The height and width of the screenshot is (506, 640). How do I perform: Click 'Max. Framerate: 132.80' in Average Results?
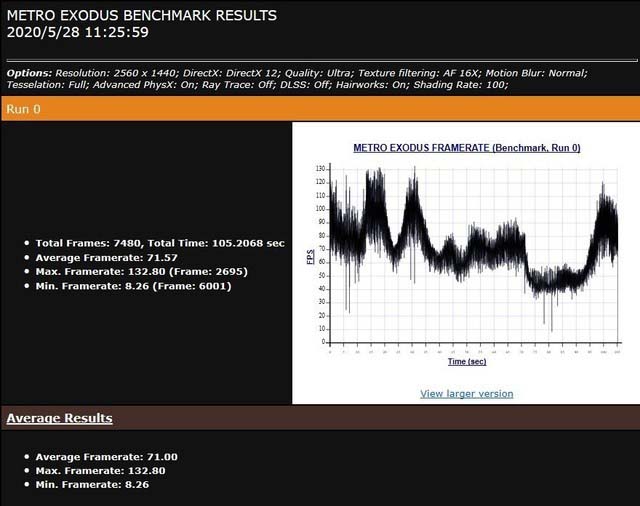[x=100, y=471]
